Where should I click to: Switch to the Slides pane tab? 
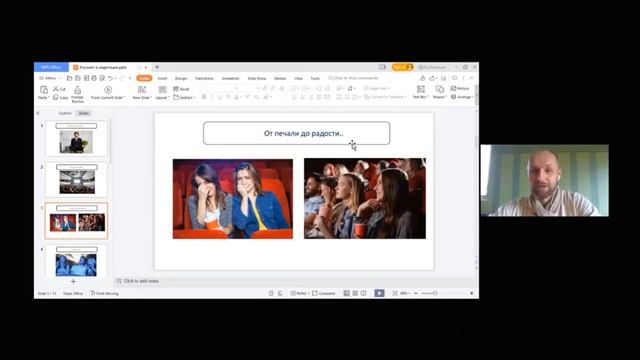click(x=84, y=113)
